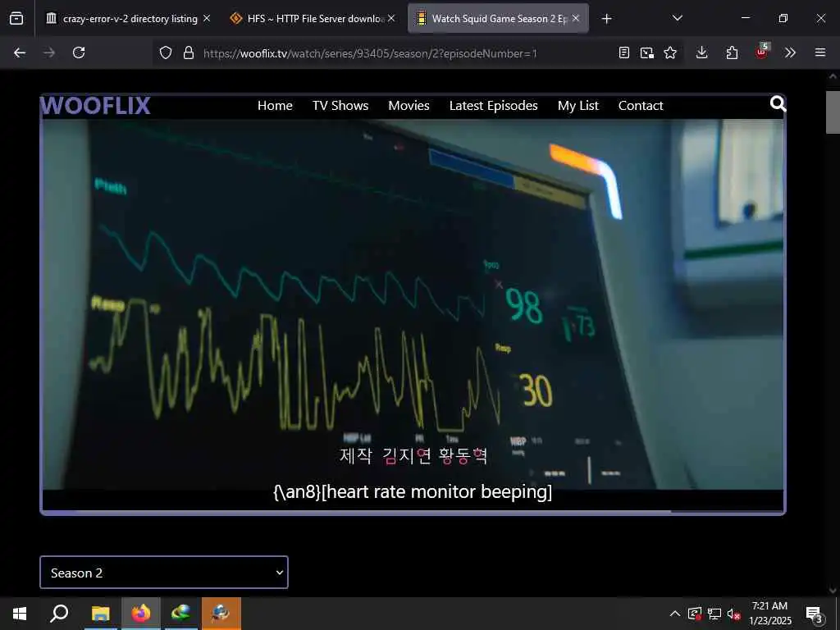The width and height of the screenshot is (840, 630).
Task: Expand the list all tabs chevron
Action: (x=677, y=18)
